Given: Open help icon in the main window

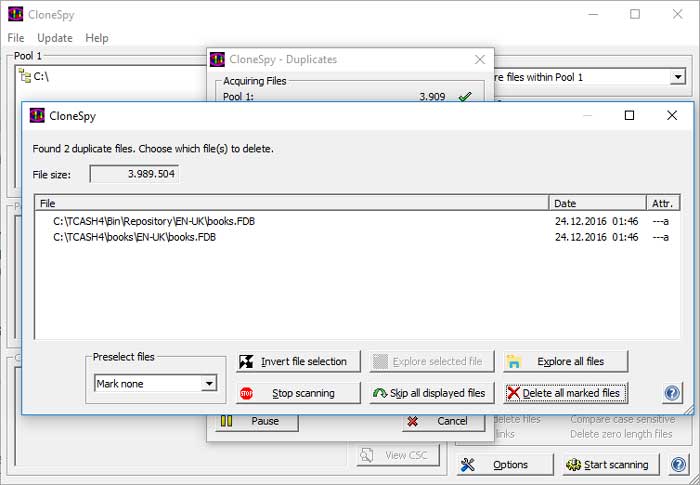Looking at the screenshot, I should click(x=679, y=464).
